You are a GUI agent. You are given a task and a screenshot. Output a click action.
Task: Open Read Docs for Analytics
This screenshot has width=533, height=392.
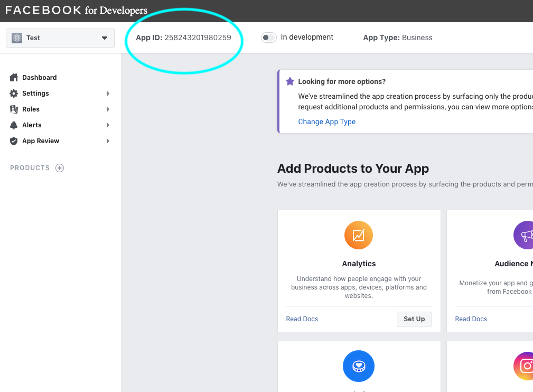tap(302, 319)
